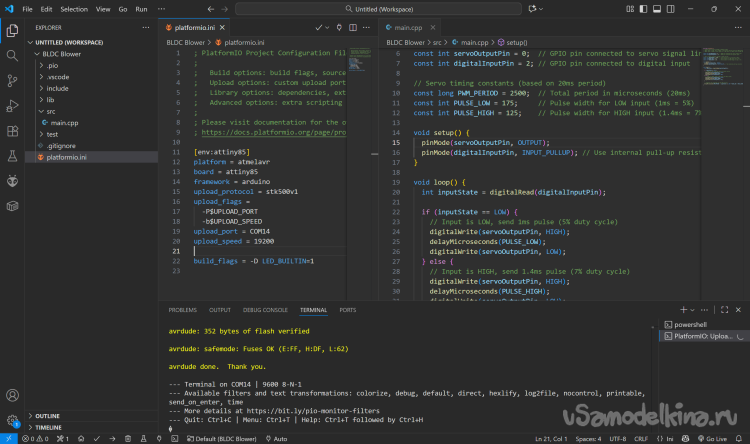Open the Search view in activity bar
Screen dimensions: 750x444
(12, 54)
